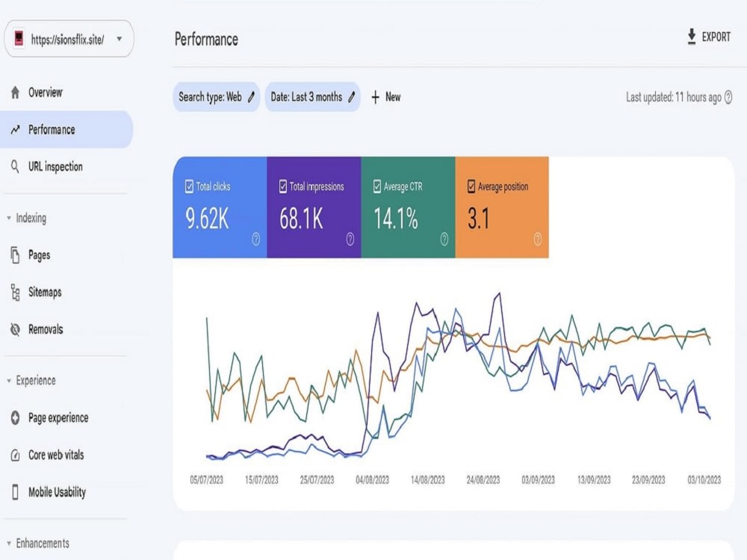Uncheck the Total clicks checkbox
Image resolution: width=747 pixels, height=560 pixels.
coord(189,186)
